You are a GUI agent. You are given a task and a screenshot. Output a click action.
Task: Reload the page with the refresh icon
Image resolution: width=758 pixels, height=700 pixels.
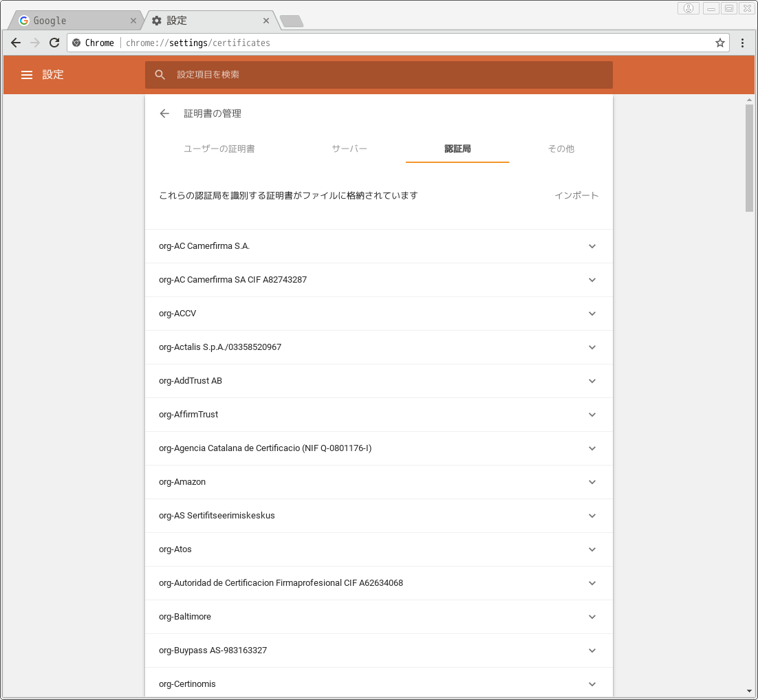(x=54, y=43)
